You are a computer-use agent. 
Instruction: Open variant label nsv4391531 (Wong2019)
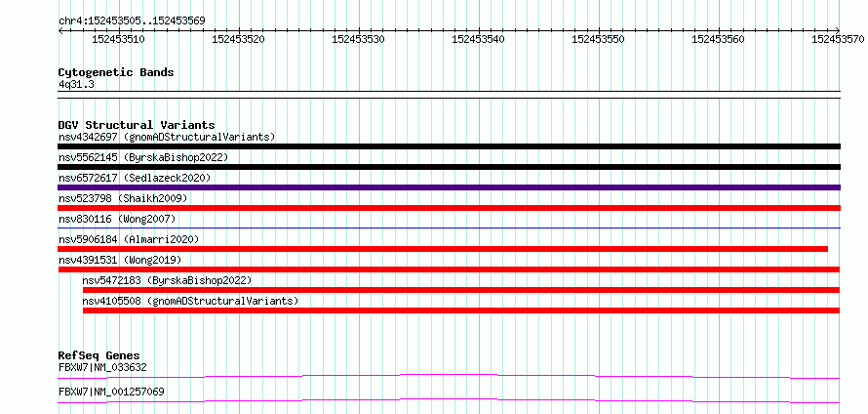tap(120, 260)
